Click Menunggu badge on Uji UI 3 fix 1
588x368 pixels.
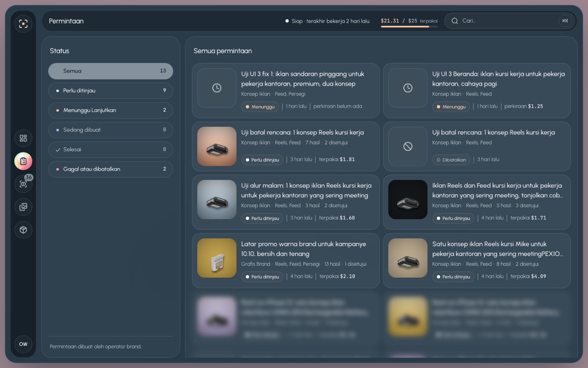point(260,106)
